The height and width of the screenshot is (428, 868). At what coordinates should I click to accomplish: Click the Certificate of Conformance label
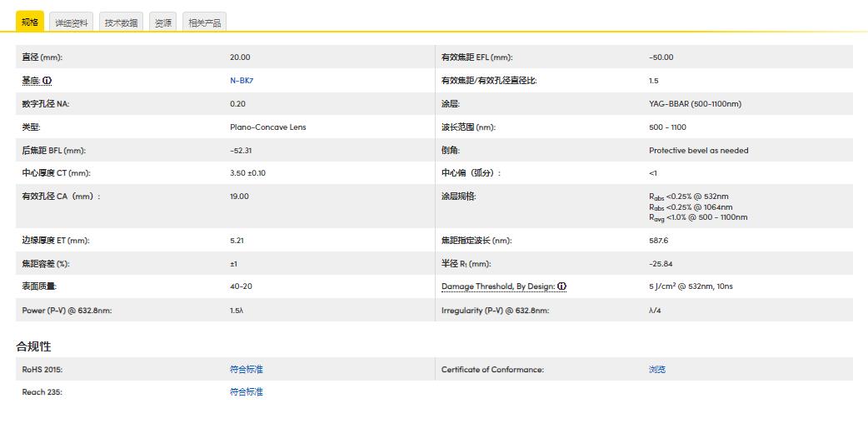[492, 370]
